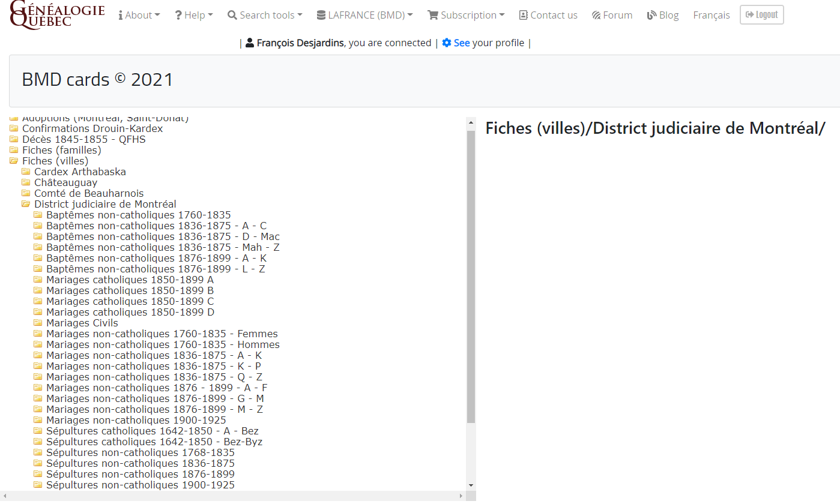Viewport: 840px width, 504px height.
Task: Click folder icon of Décès 1845-1855 - QFHS
Action: click(x=14, y=139)
